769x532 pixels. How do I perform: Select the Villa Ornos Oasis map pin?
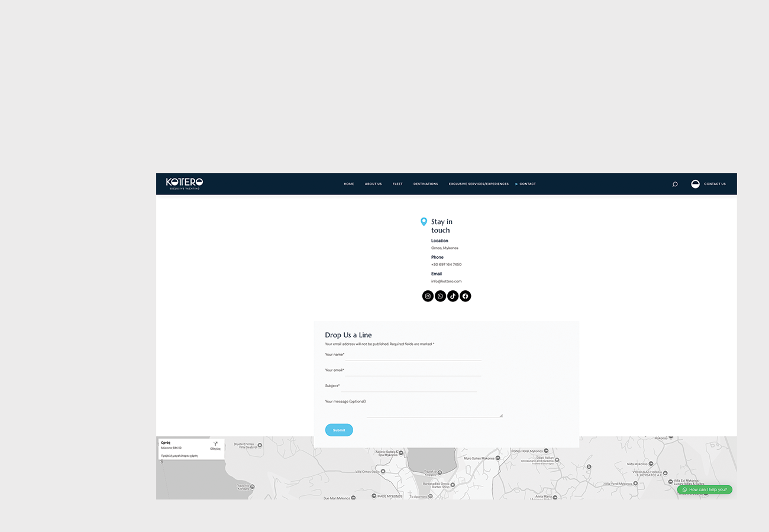click(383, 472)
